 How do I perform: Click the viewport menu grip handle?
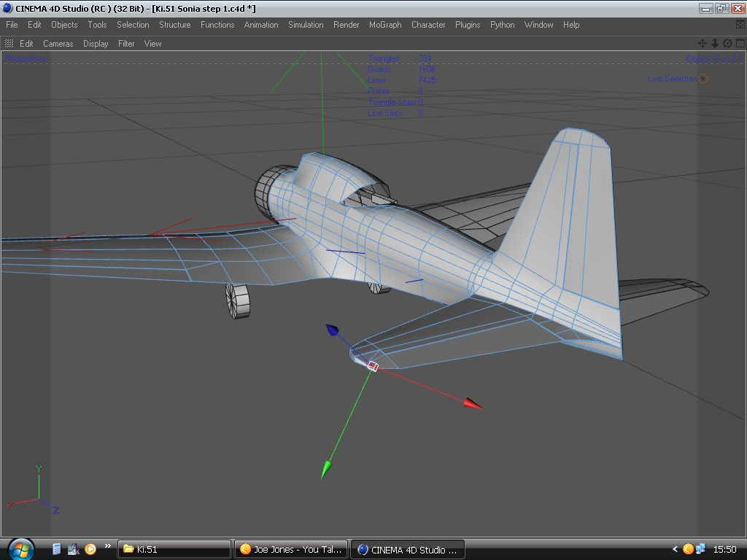[x=9, y=44]
